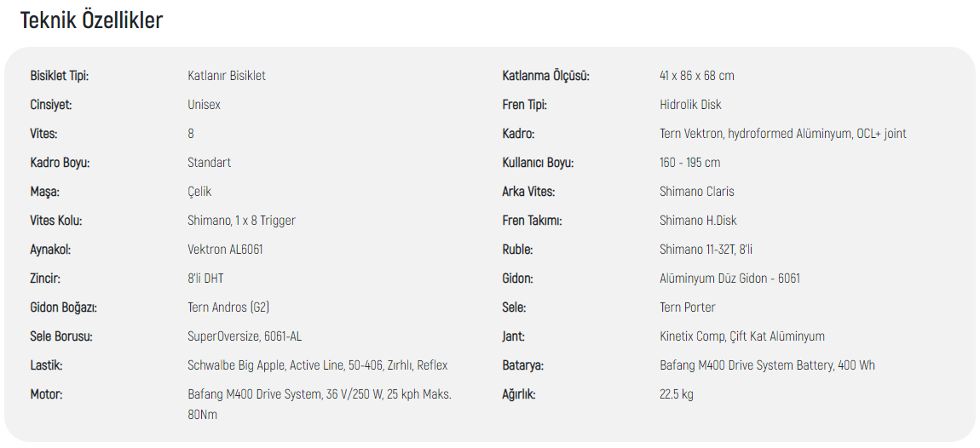This screenshot has width=980, height=448.
Task: Click the Teknik Özellikler heading
Action: click(x=91, y=20)
